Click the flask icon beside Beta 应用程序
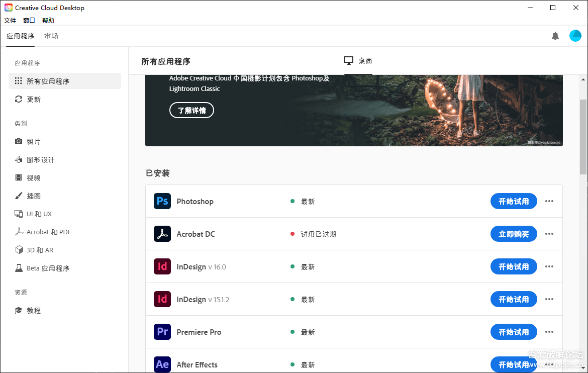The image size is (588, 373). pos(19,268)
